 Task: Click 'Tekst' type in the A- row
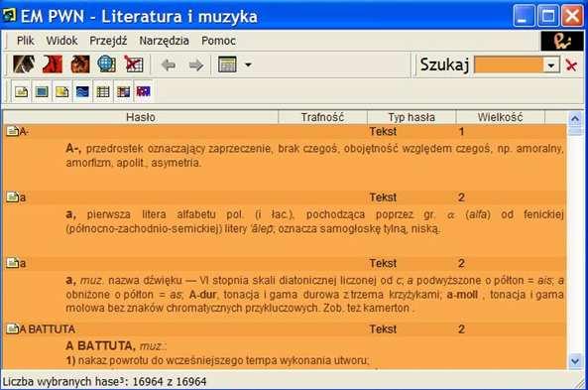[383, 131]
